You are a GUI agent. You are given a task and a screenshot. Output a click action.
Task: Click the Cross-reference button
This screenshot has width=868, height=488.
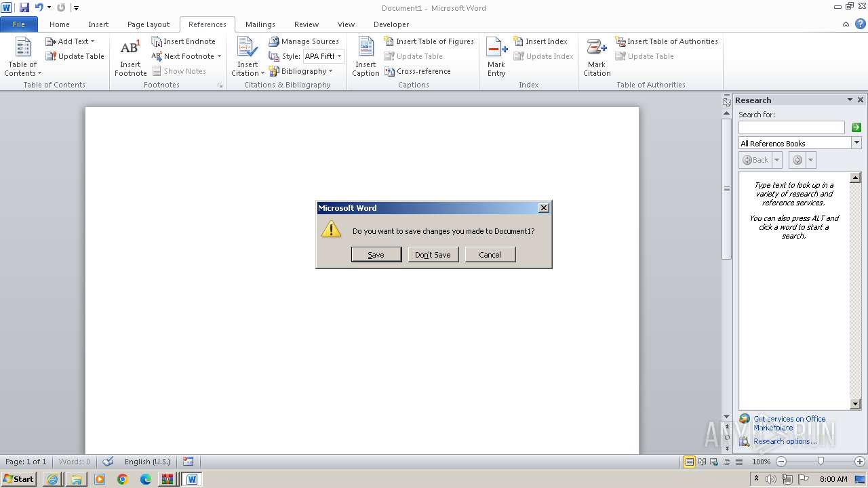(418, 71)
